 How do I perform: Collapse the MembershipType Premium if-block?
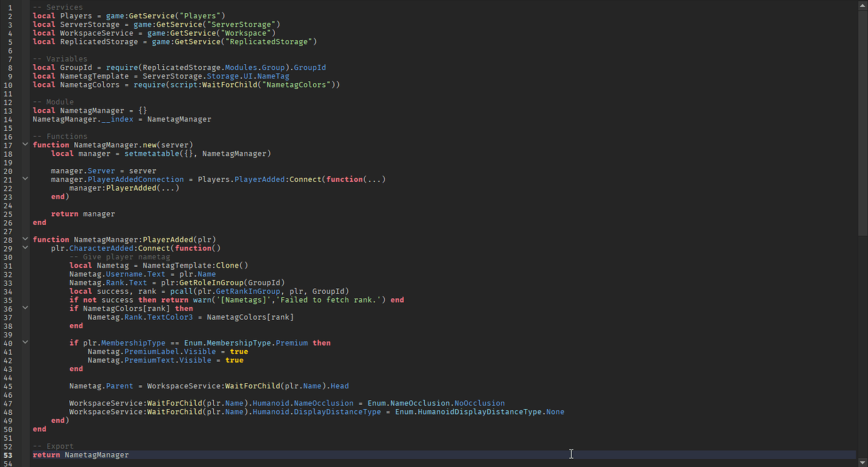point(25,342)
